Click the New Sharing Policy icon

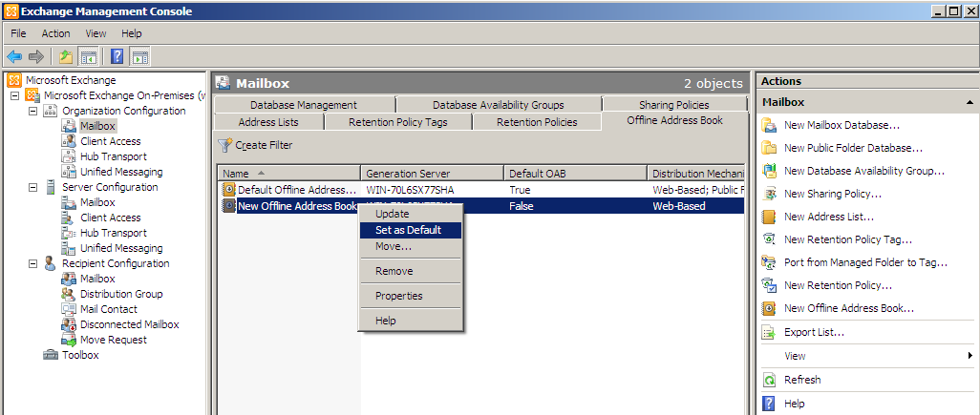pos(769,194)
